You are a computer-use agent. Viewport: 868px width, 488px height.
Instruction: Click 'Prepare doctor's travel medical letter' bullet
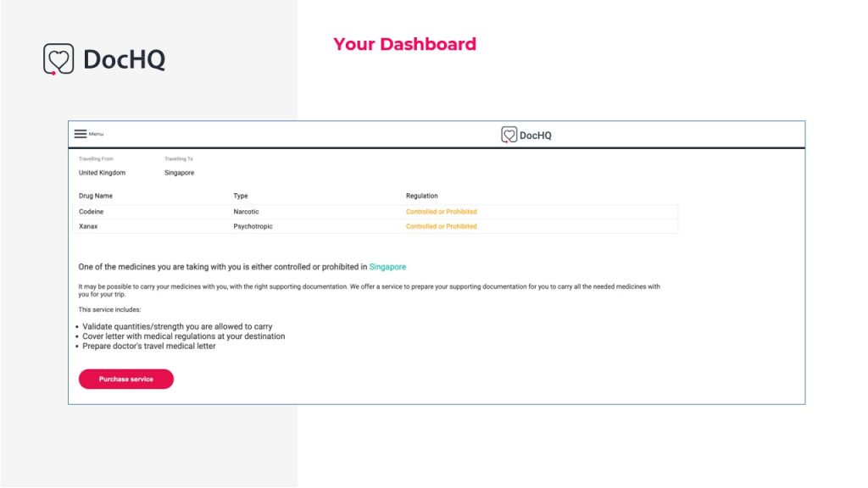coord(149,346)
